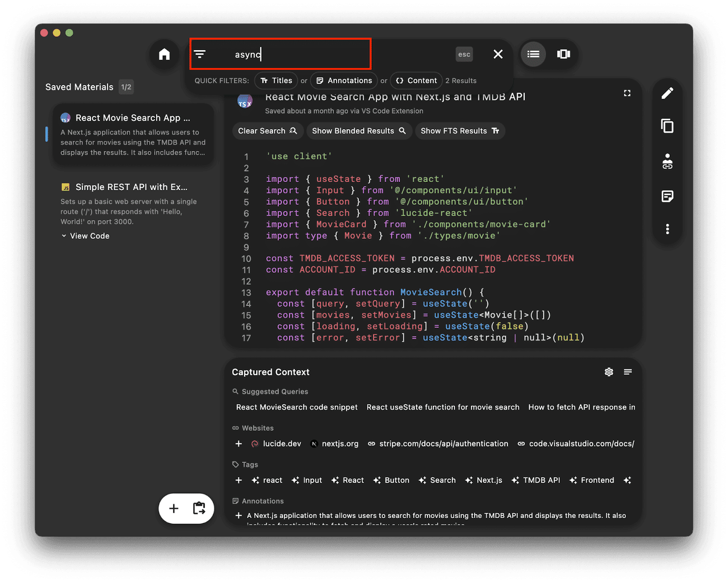
Task: Open more actions vertical dots menu
Action: click(667, 229)
